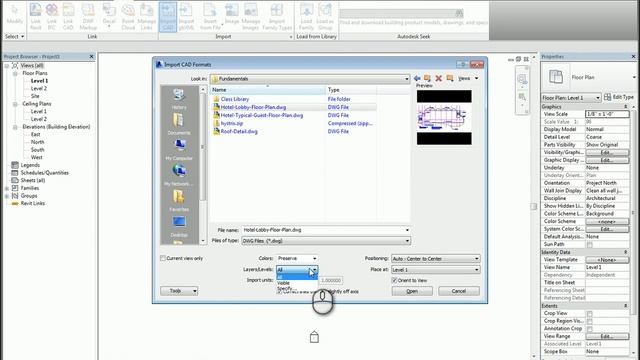Screen dimensions: 640x360
Task: Click View Range Edit button
Action: pyautogui.click(x=607, y=336)
